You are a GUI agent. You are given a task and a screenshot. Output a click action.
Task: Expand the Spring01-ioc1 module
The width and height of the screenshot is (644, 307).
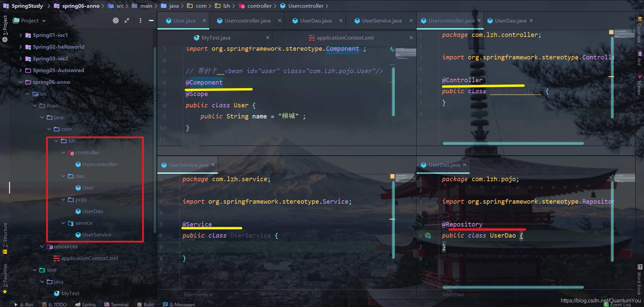point(20,35)
